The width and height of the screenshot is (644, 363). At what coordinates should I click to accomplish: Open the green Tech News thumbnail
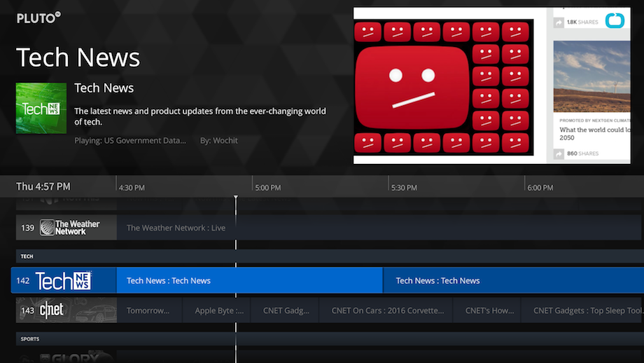41,108
